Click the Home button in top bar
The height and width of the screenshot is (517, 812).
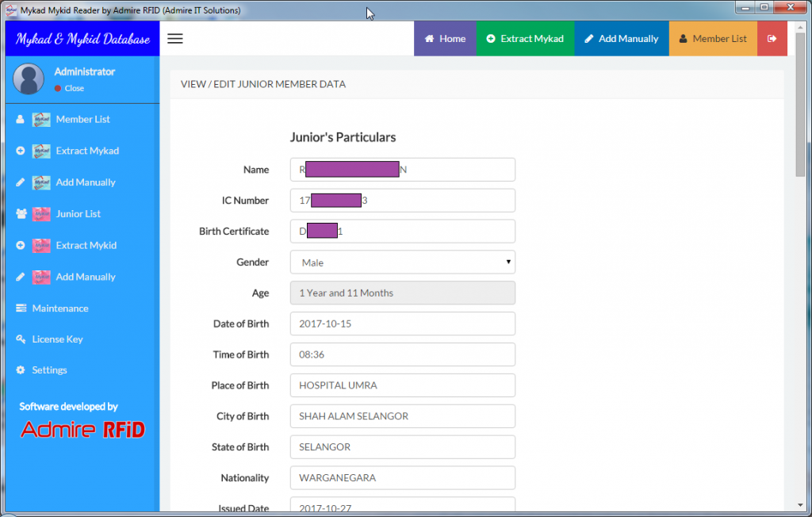(x=445, y=39)
